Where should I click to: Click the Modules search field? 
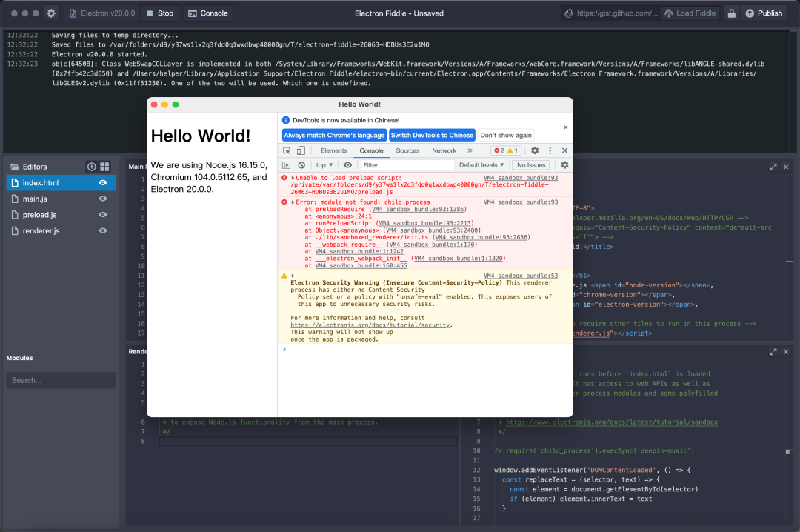click(61, 380)
